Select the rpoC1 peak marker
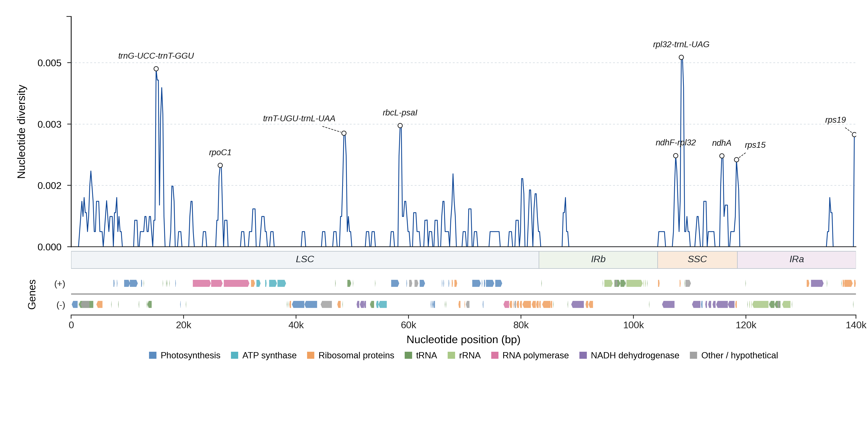The height and width of the screenshot is (422, 868). (220, 165)
